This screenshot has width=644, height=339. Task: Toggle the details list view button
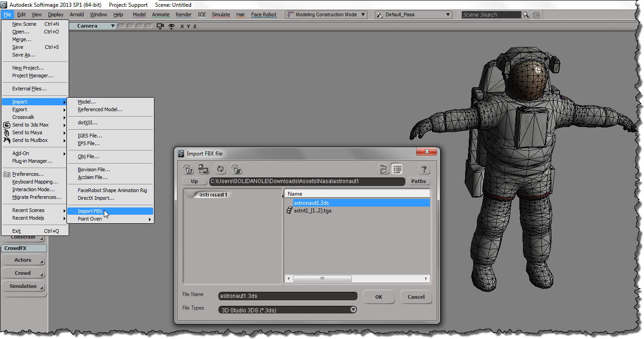coord(397,169)
